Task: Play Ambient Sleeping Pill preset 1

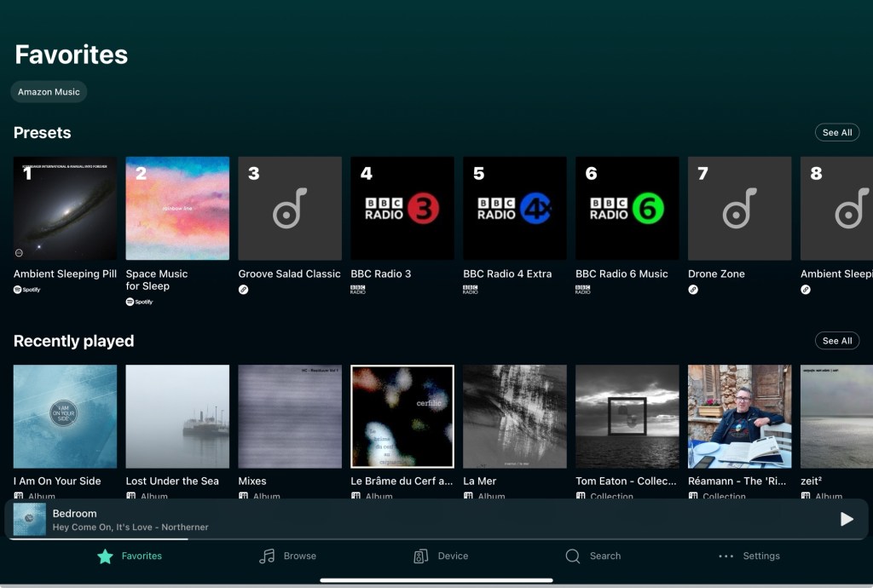Action: (x=65, y=209)
